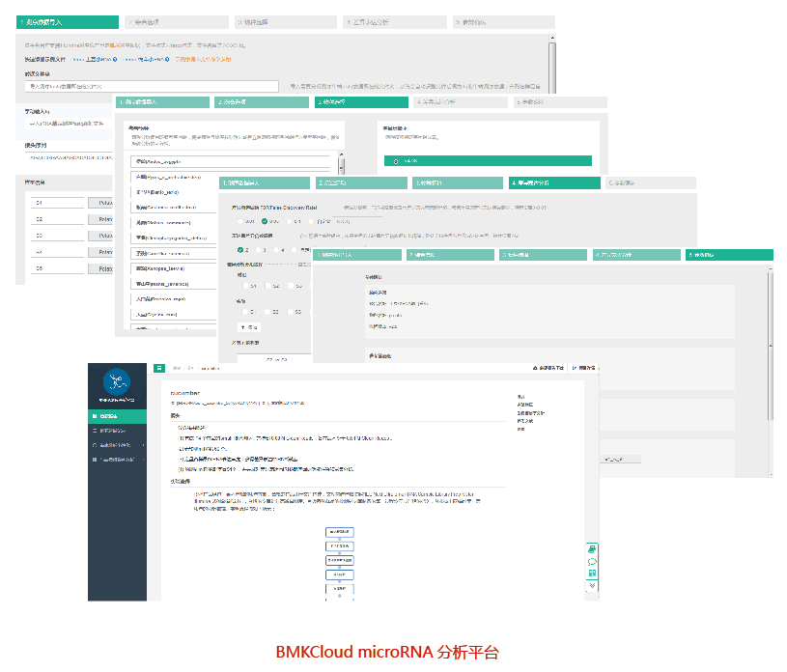Click the double-chevron collapse icon on floating toolbar
This screenshot has height=672, width=787.
click(592, 585)
